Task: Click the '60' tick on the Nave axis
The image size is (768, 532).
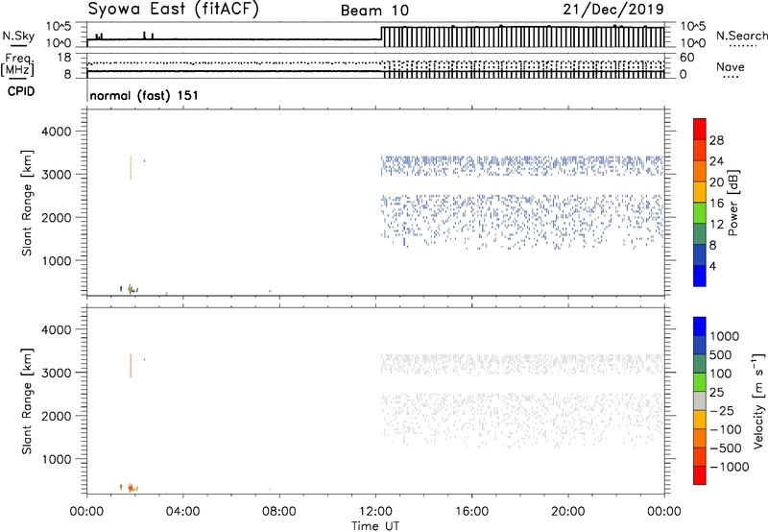Action: (687, 58)
